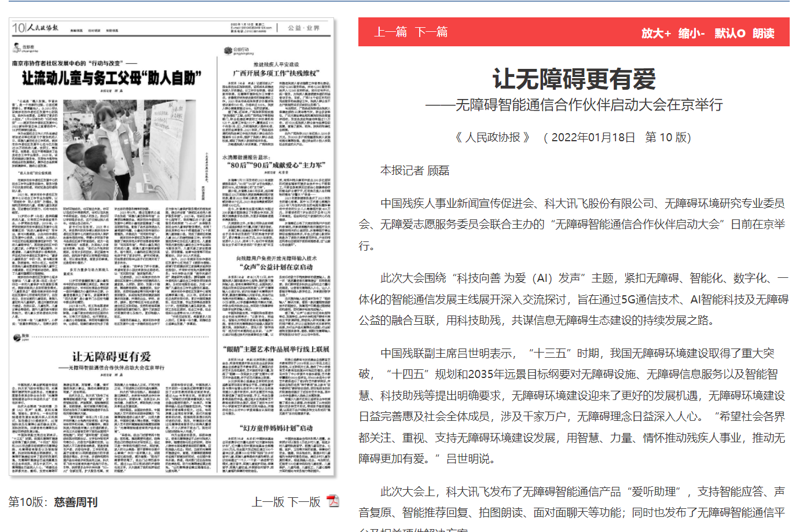Viewport: 803px width, 532px height.
Task: Download the page PDF icon
Action: [x=333, y=501]
